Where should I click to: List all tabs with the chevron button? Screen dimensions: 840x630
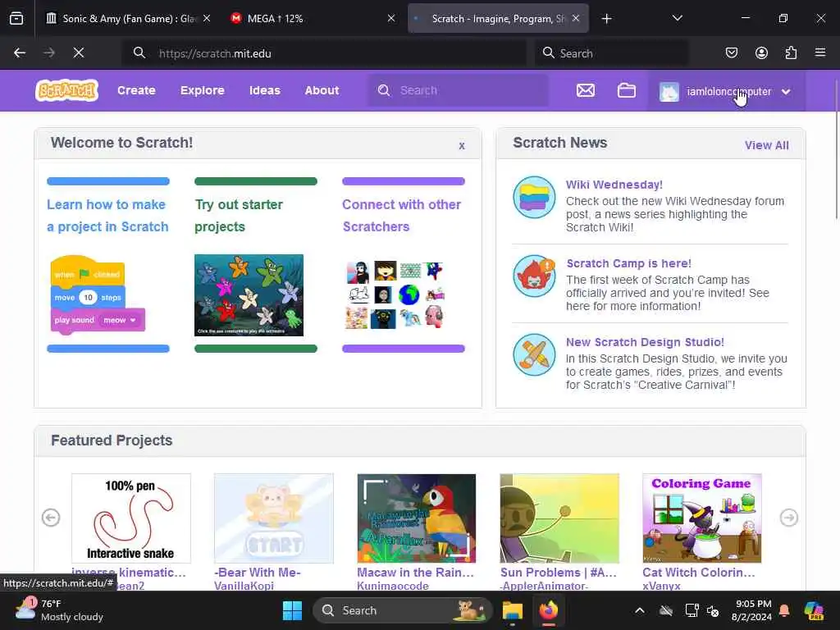point(677,19)
